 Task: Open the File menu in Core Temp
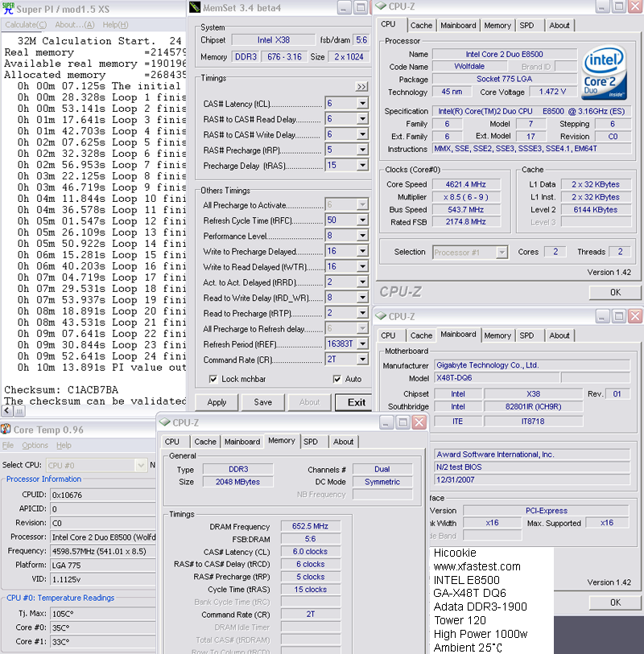tap(7, 445)
